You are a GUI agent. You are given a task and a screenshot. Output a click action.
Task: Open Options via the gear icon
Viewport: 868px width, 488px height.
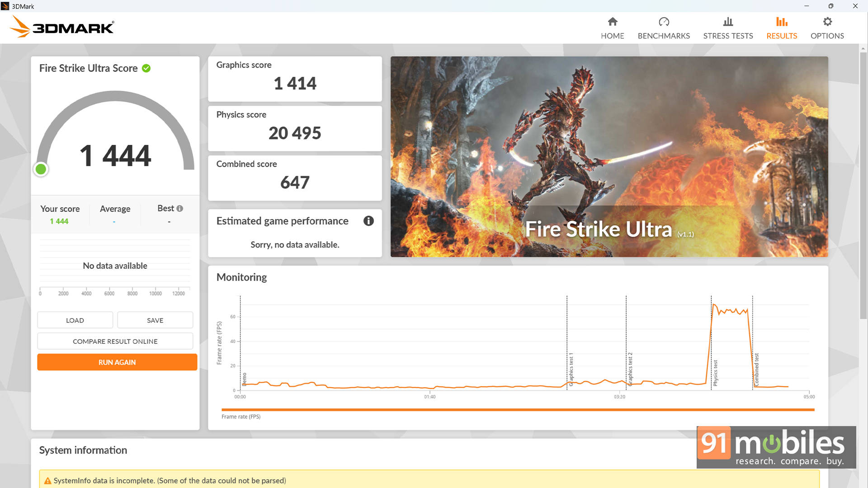[827, 22]
